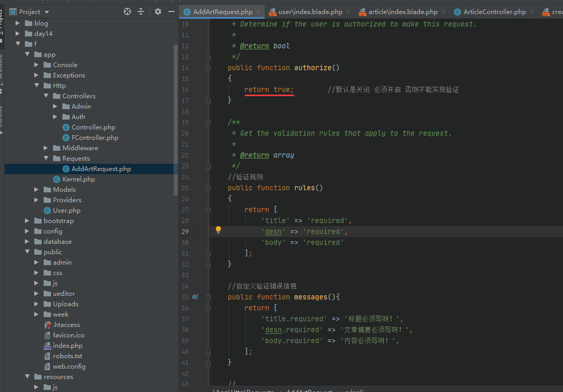Image resolution: width=563 pixels, height=392 pixels.
Task: Click 'title.required' string on line 37
Action: coord(294,319)
